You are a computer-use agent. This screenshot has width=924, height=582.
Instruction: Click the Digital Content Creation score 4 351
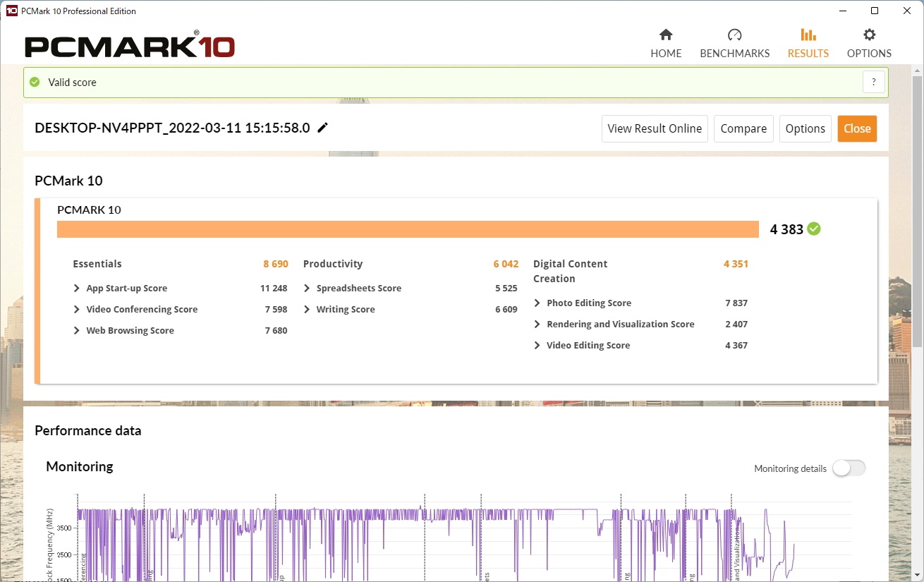point(736,264)
